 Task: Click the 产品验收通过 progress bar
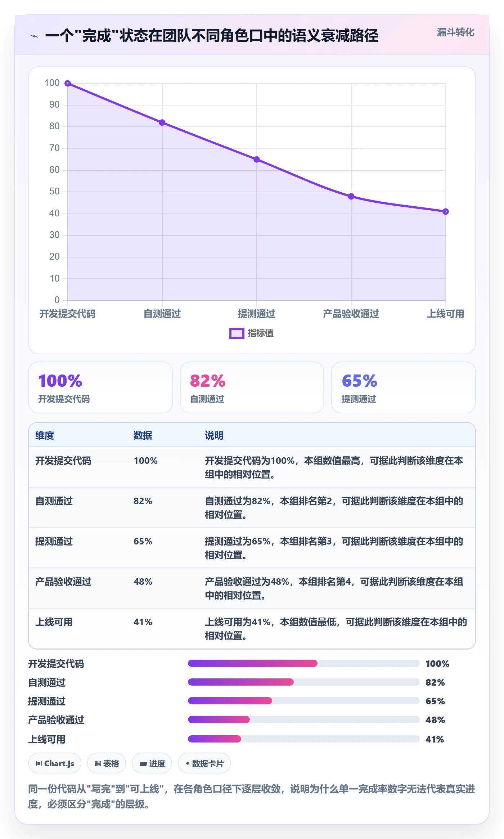click(x=303, y=719)
